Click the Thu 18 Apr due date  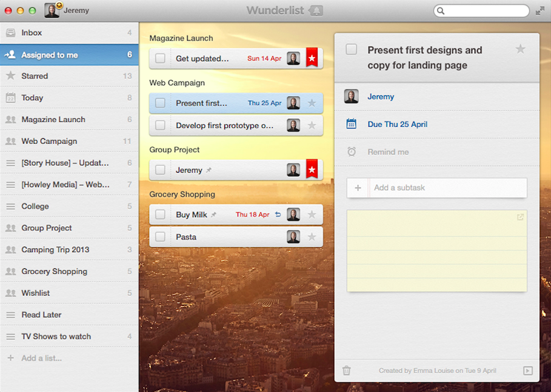252,214
